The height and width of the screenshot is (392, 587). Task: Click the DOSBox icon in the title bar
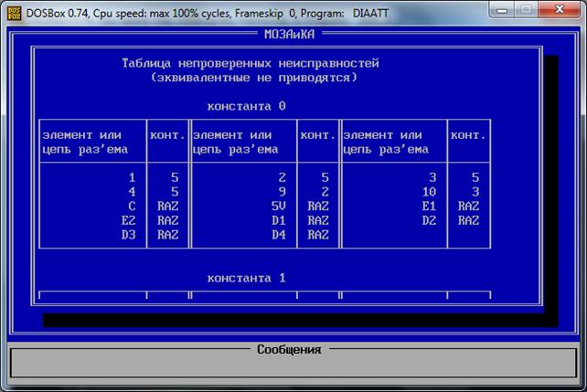(15, 14)
